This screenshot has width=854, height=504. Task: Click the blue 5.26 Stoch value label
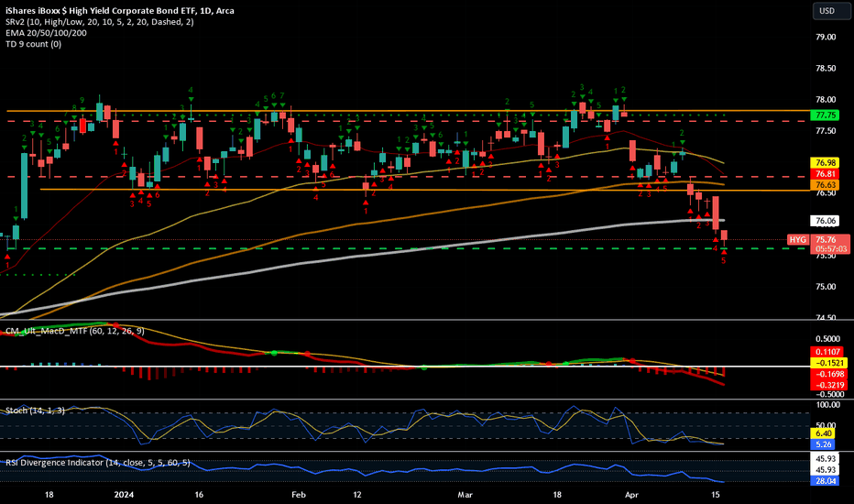point(824,444)
